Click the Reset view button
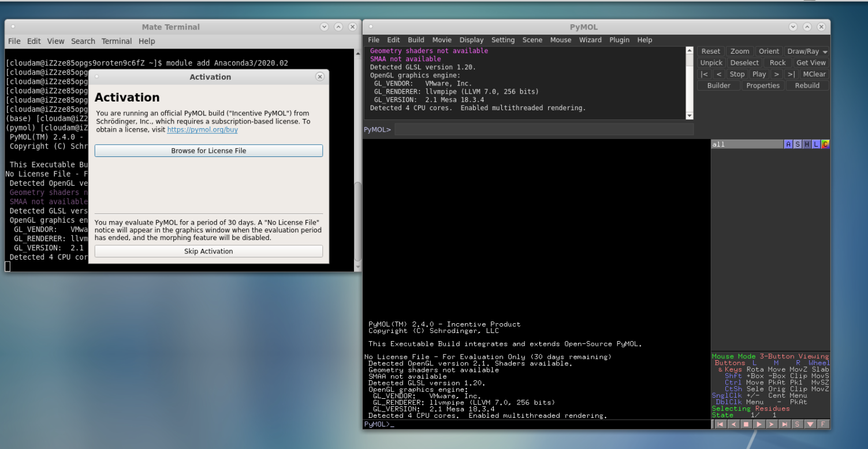The width and height of the screenshot is (868, 449). point(710,51)
